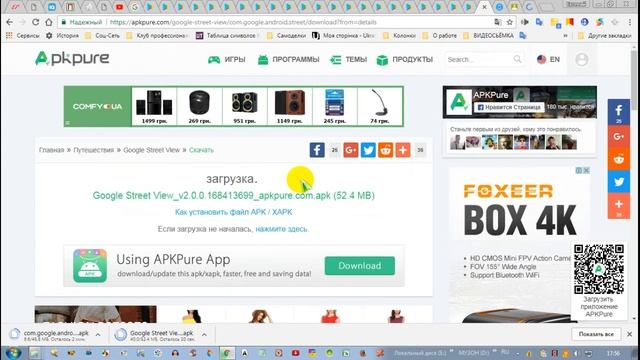Open Колонки bookmarks folder
The image size is (640, 360).
click(x=400, y=36)
